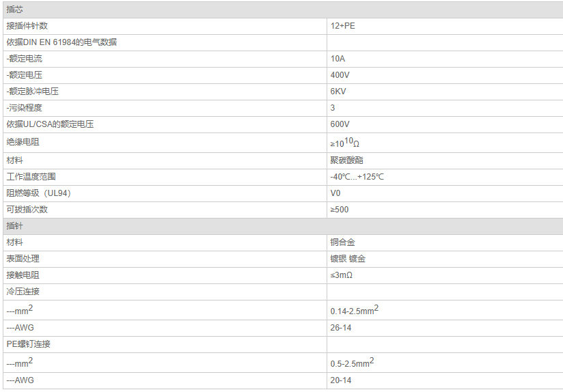Viewport: 563px width, 392px height.
Task: Click the 10A rated current value
Action: [338, 59]
